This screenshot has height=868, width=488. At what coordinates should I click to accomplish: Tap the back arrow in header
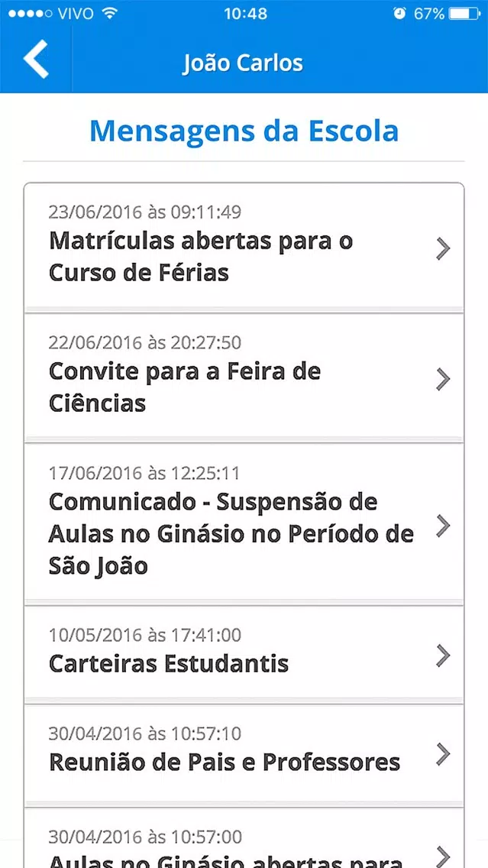tap(36, 59)
